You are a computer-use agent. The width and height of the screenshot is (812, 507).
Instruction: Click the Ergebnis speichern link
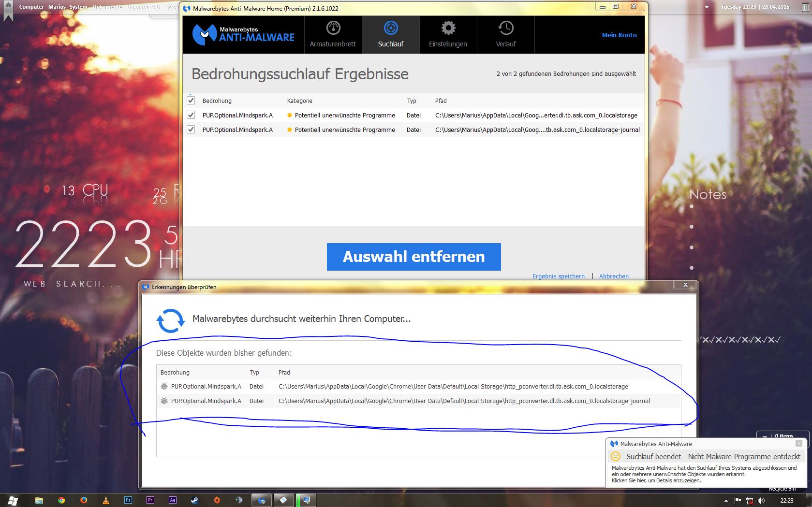pyautogui.click(x=558, y=276)
